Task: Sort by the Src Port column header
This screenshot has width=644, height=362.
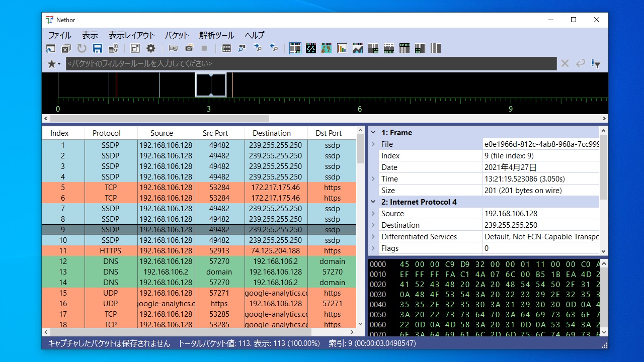Action: [215, 133]
